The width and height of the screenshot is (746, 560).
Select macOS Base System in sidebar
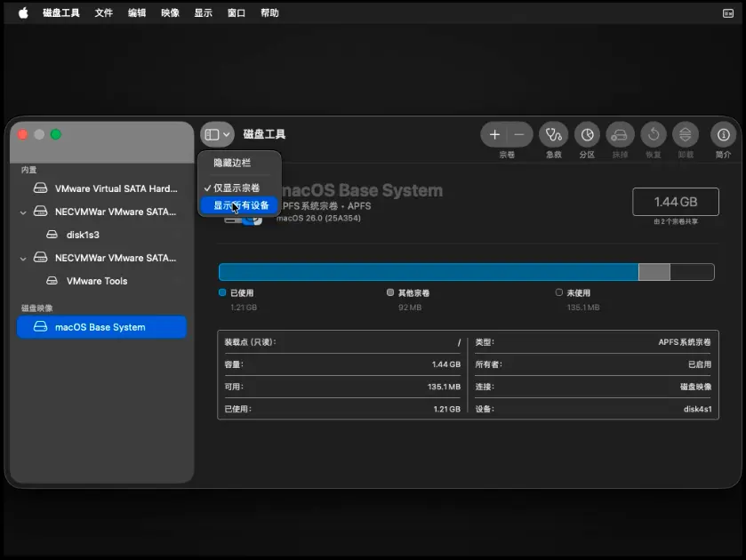[101, 327]
